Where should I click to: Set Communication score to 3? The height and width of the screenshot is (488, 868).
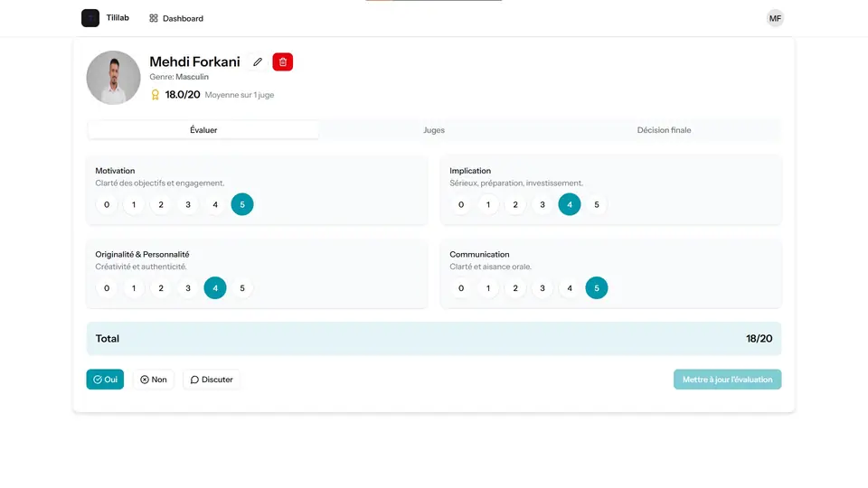click(x=542, y=288)
